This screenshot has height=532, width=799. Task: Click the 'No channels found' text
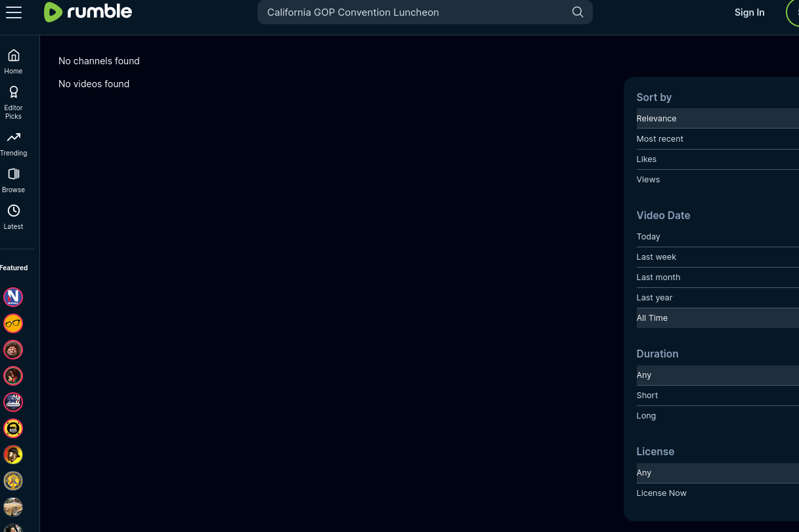99,61
